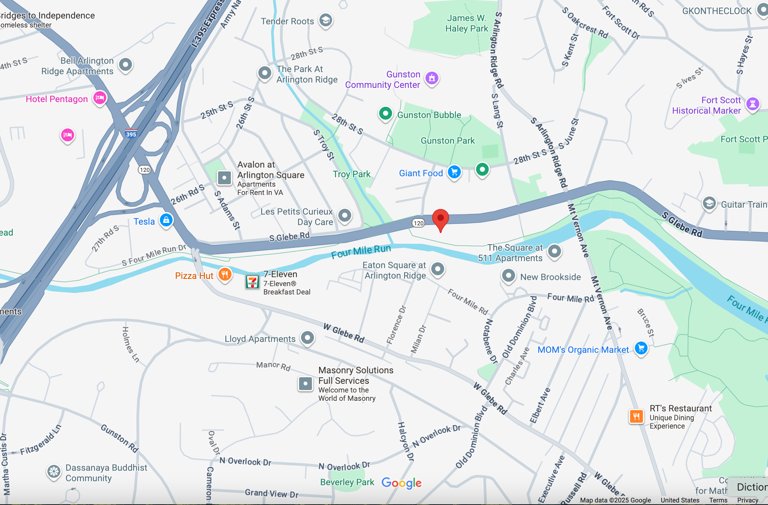
Task: Open the Terms link at bottom
Action: click(x=718, y=500)
